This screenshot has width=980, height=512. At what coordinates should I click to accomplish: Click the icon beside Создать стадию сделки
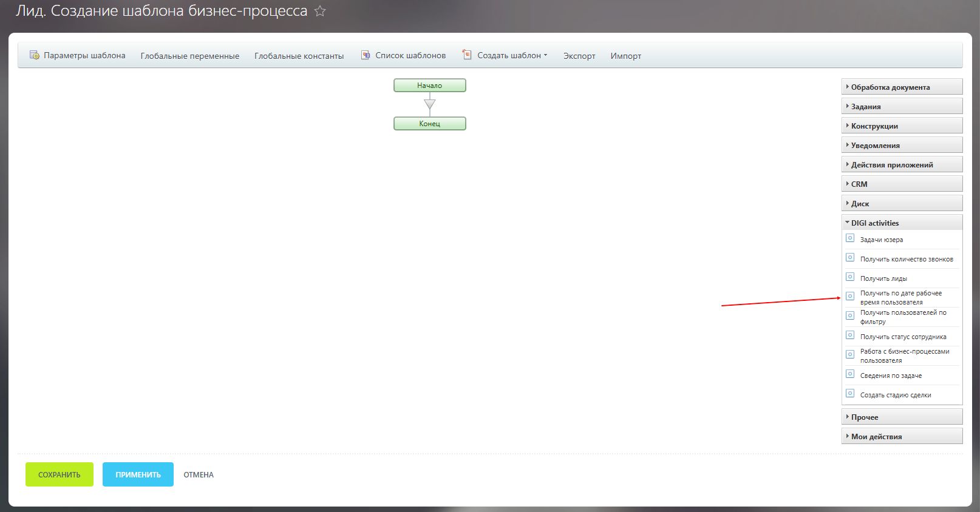coord(850,393)
